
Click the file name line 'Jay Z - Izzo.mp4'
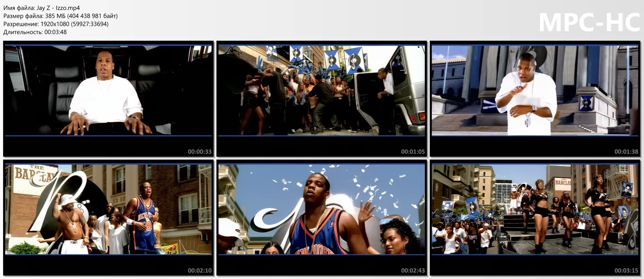tap(42, 8)
